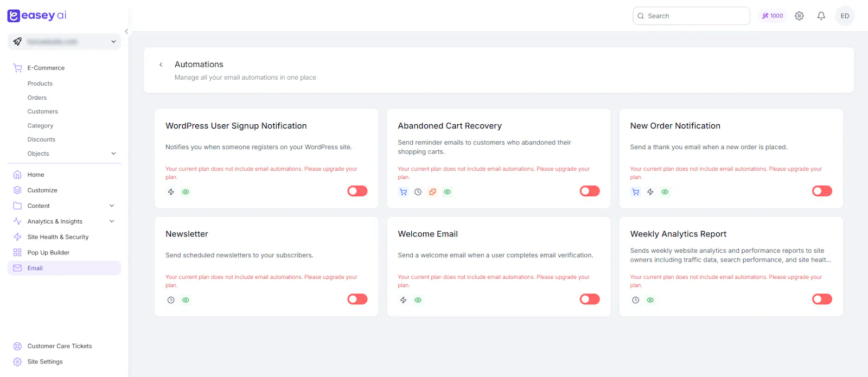This screenshot has height=377, width=868.
Task: Click the Search input field
Action: point(691,16)
